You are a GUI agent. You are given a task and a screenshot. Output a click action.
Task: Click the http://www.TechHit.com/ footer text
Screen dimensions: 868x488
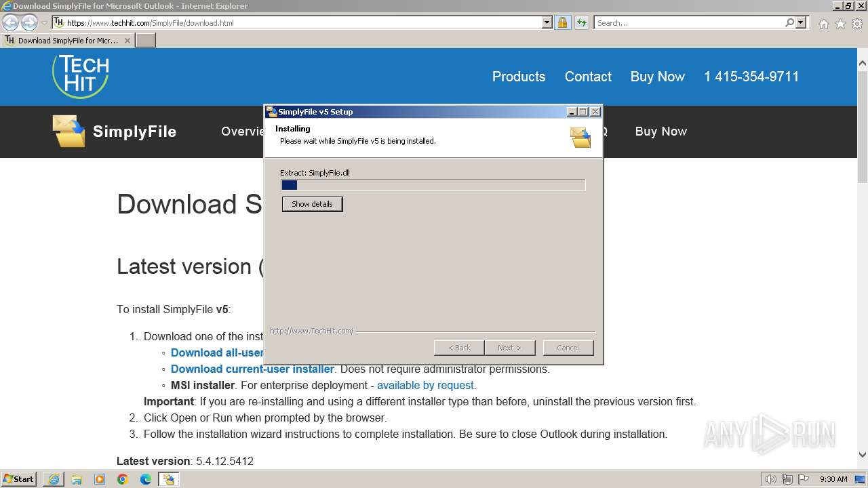[311, 331]
